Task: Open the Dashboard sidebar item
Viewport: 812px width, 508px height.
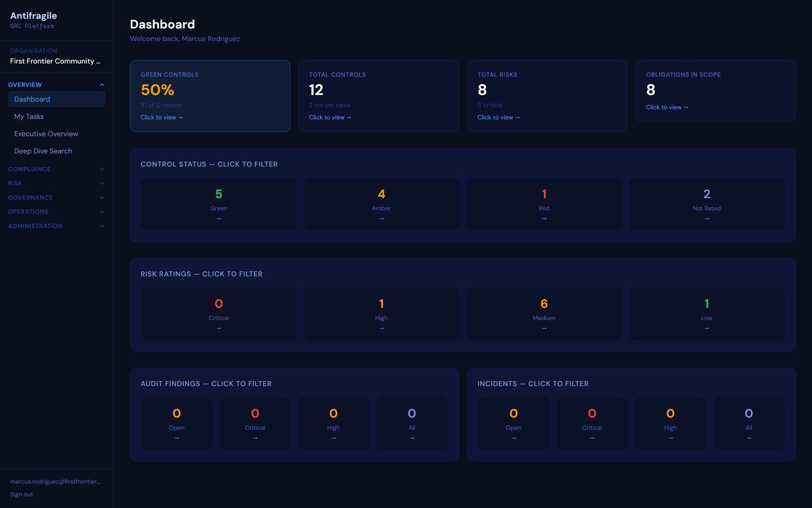Action: point(56,99)
